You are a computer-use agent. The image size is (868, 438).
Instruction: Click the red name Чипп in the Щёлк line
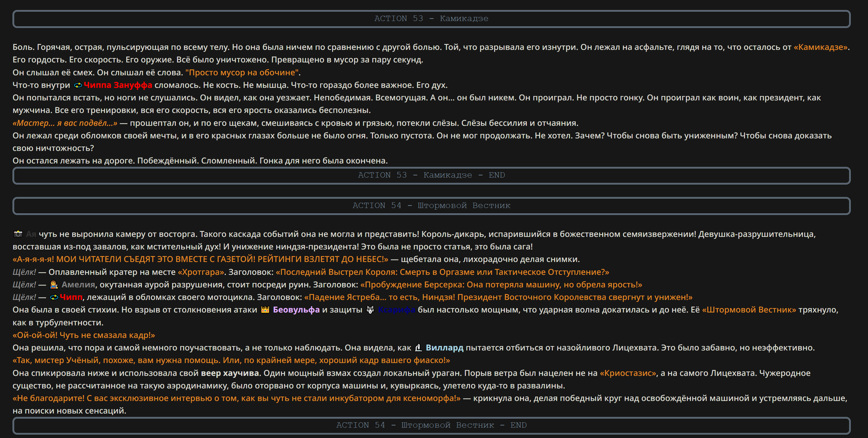click(x=71, y=297)
